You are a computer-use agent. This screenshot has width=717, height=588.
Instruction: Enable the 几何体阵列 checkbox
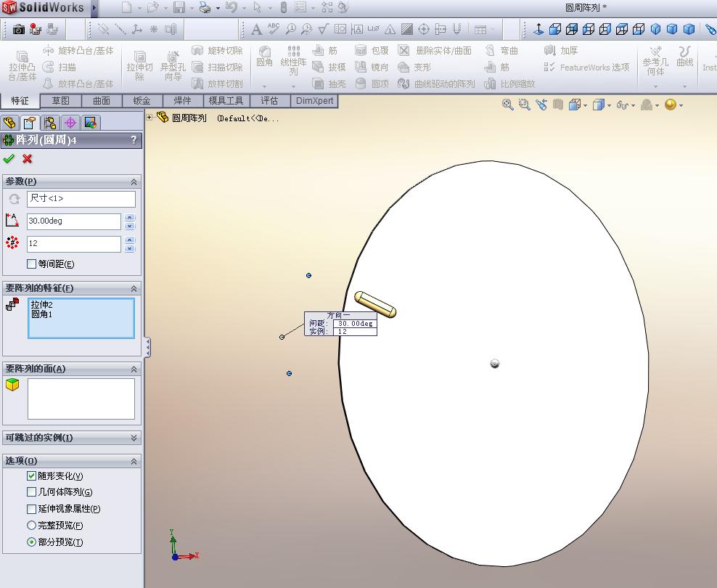[31, 492]
